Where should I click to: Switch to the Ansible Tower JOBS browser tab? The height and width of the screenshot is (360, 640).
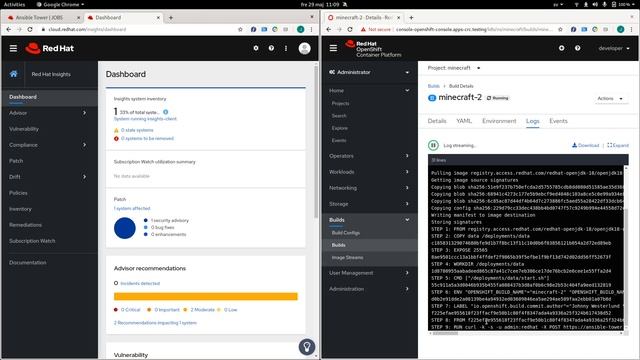(x=40, y=18)
